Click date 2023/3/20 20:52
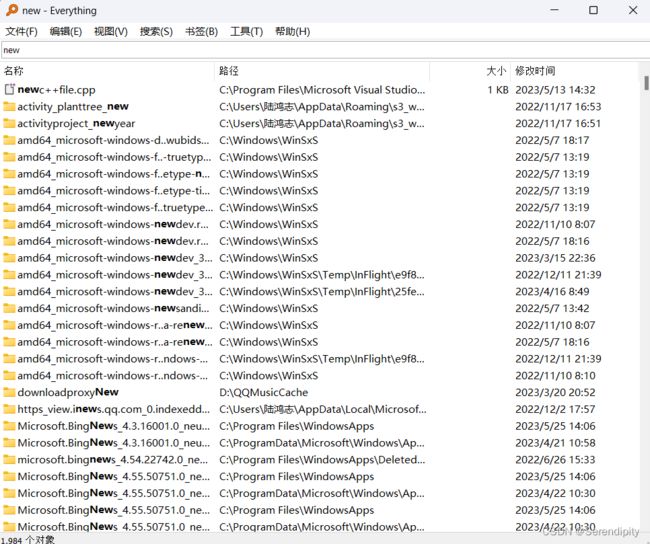650x544 pixels. (x=555, y=392)
